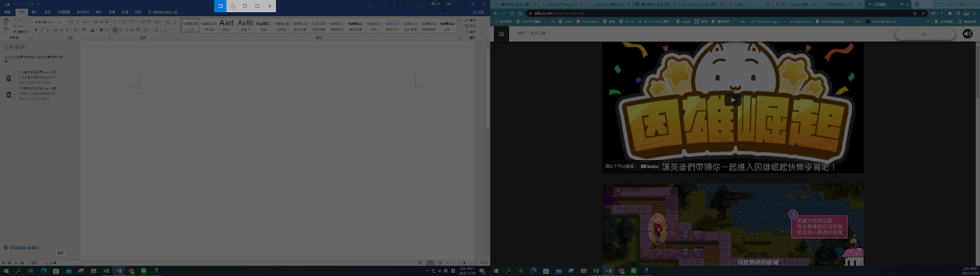Center align text in Word
This screenshot has height=276, width=980.
click(121, 29)
